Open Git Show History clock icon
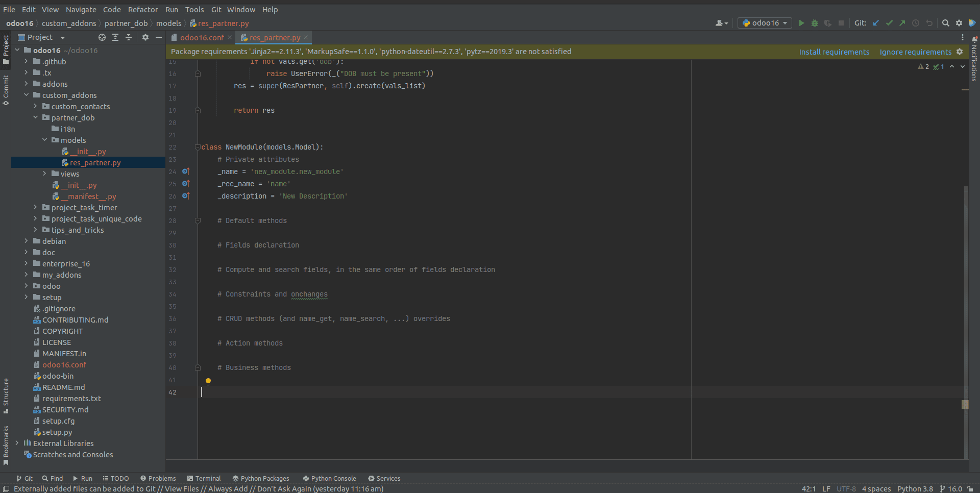Image resolution: width=980 pixels, height=493 pixels. click(x=916, y=23)
